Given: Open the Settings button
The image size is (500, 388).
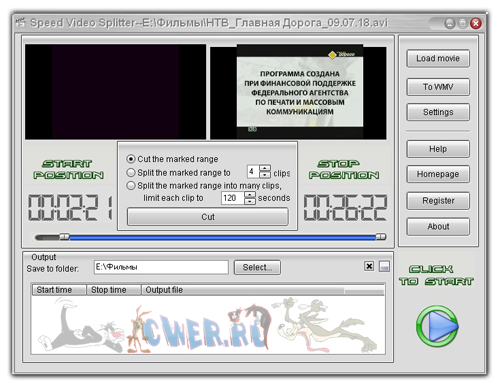Looking at the screenshot, I should 438,112.
